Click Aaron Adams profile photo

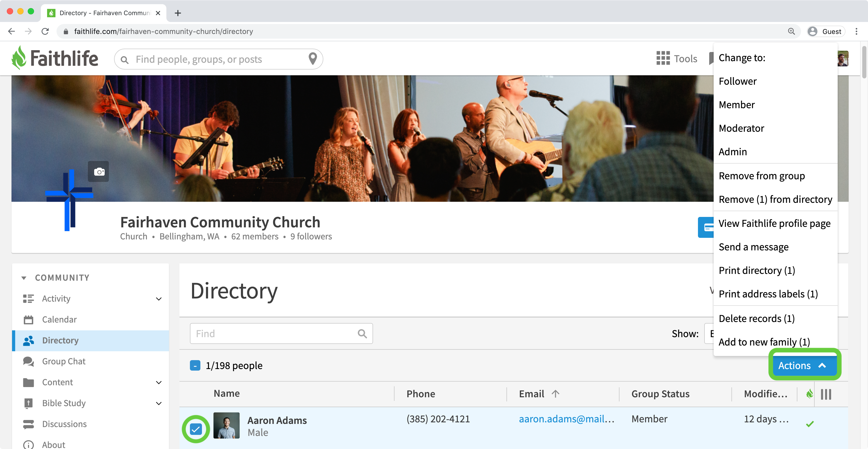point(227,425)
